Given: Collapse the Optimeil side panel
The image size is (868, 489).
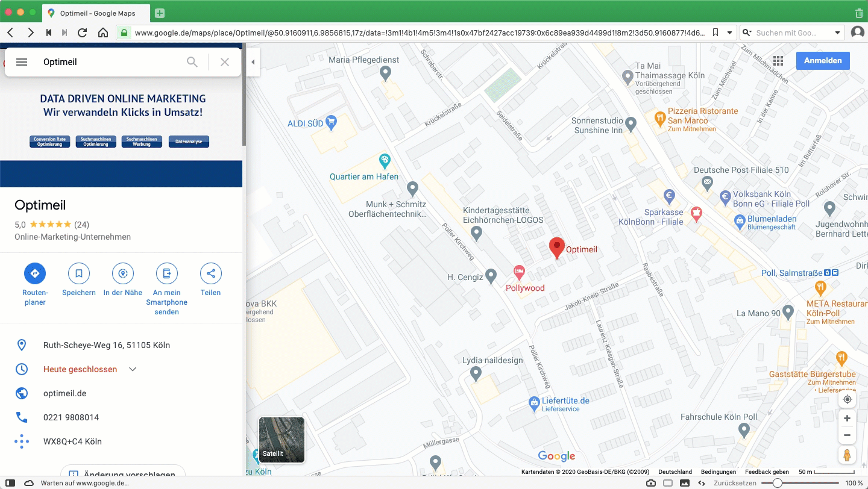Looking at the screenshot, I should coord(253,61).
